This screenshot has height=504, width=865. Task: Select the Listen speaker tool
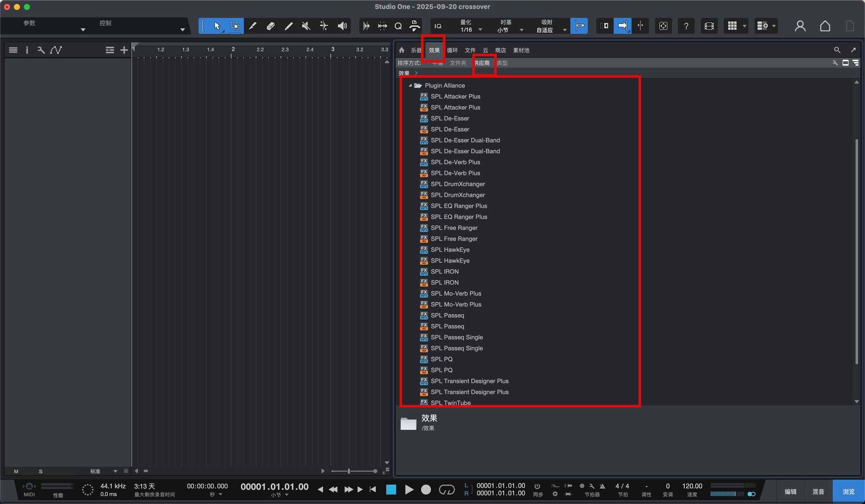pyautogui.click(x=342, y=26)
